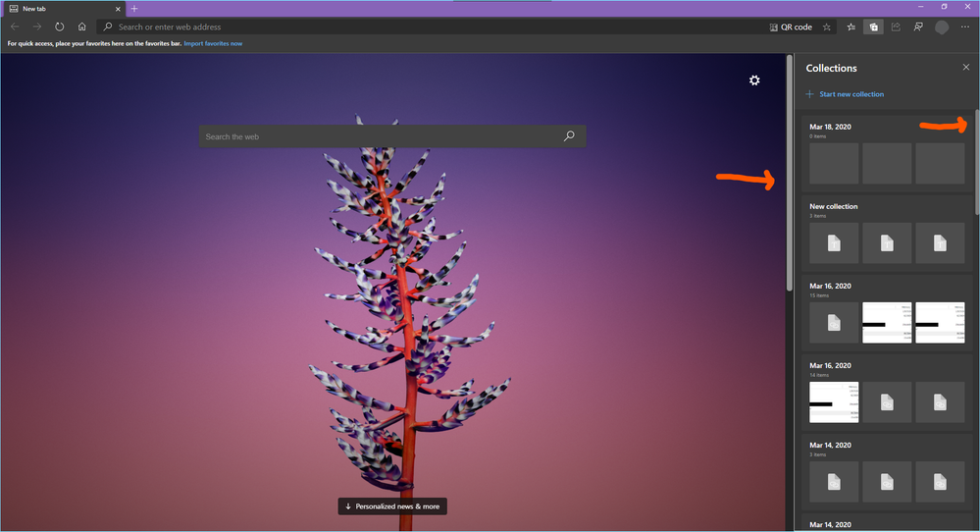Click the 0 items label under Mar 18, 2020

coord(817,136)
